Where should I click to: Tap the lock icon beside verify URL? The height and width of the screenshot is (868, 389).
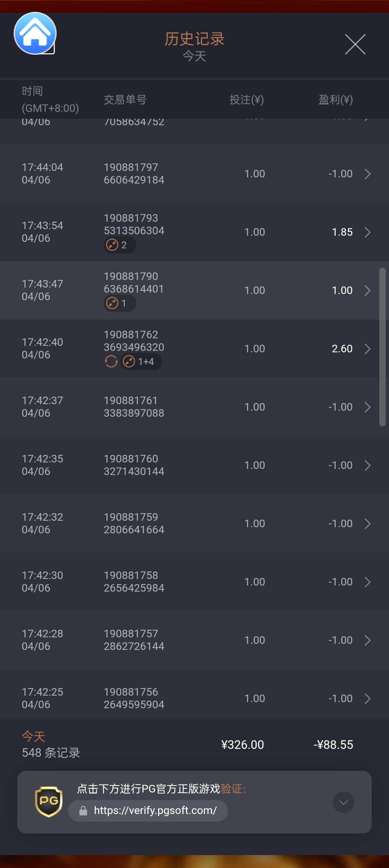[x=83, y=811]
